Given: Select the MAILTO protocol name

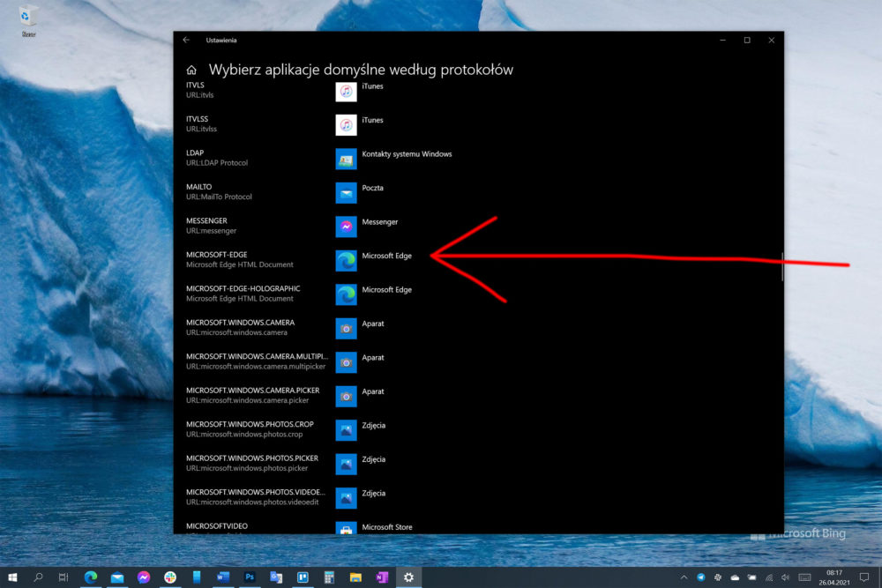Looking at the screenshot, I should tap(198, 187).
